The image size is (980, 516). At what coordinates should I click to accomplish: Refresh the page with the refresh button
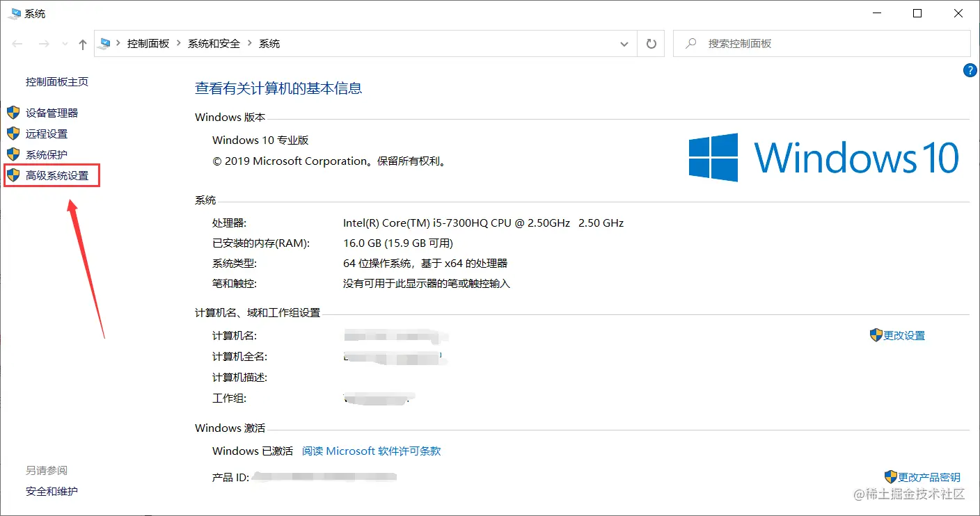651,44
